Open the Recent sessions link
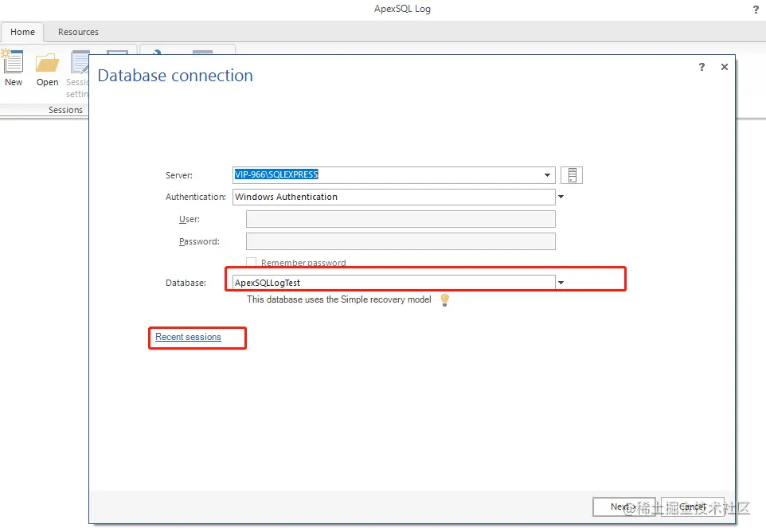 pos(188,337)
